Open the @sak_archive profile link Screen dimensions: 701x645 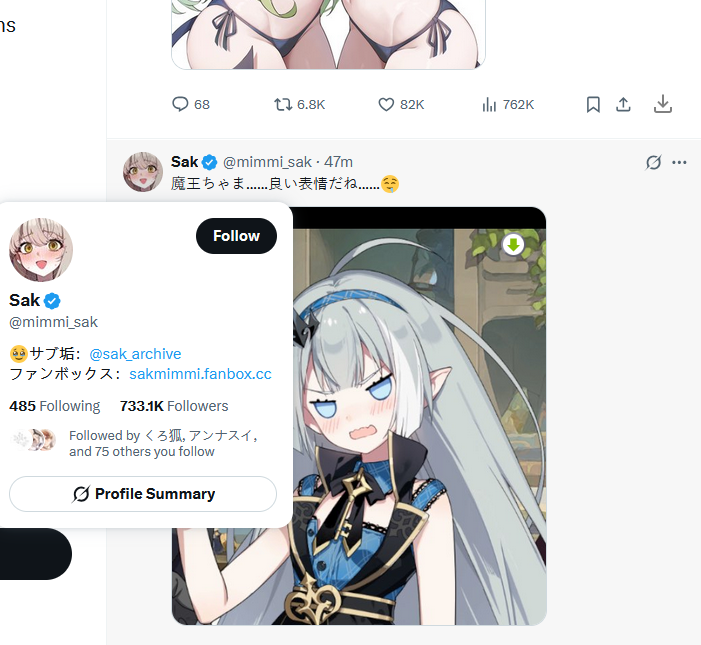click(x=135, y=354)
